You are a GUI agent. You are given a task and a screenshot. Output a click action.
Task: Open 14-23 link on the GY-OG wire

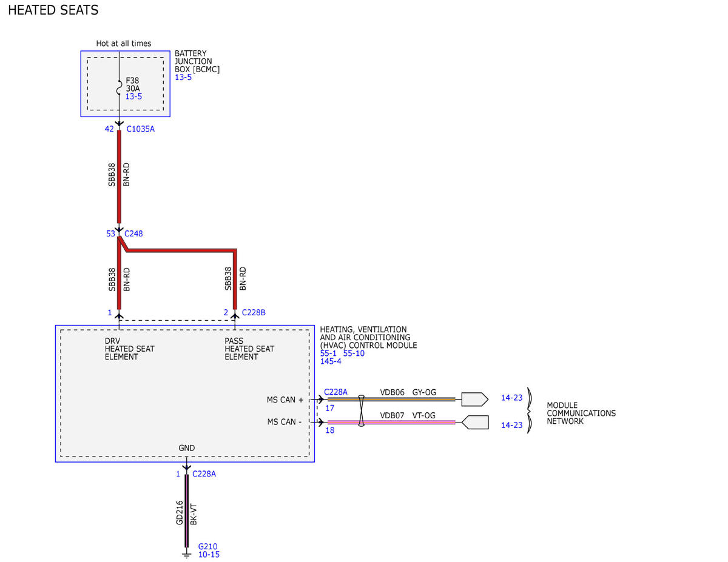coord(511,398)
